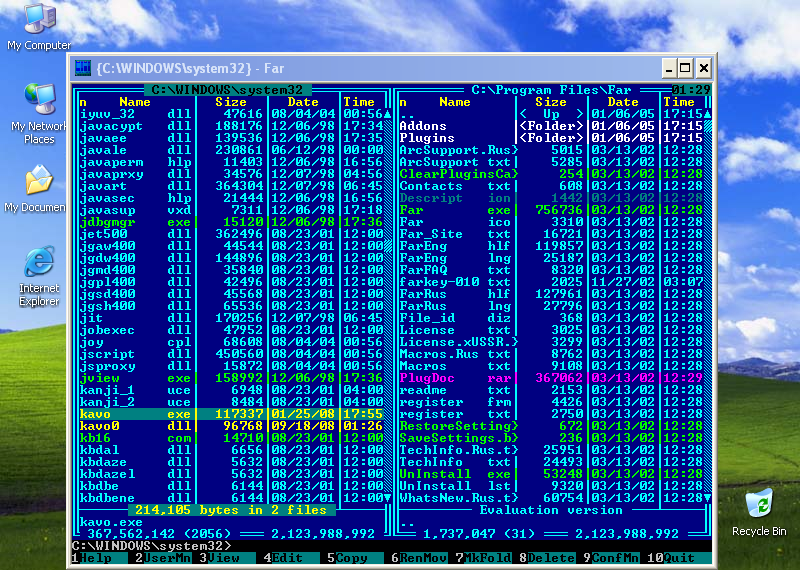This screenshot has width=800, height=570.
Task: Select jview exe in left panel
Action: tap(231, 378)
